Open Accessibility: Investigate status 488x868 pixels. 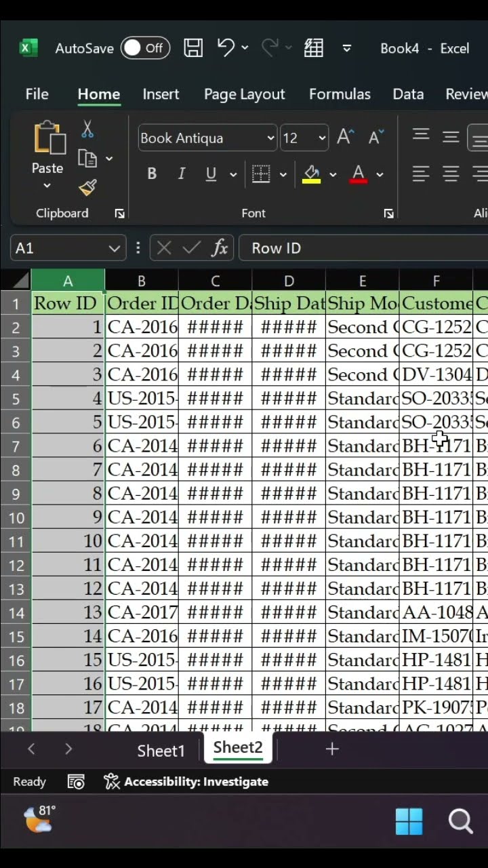pos(186,782)
